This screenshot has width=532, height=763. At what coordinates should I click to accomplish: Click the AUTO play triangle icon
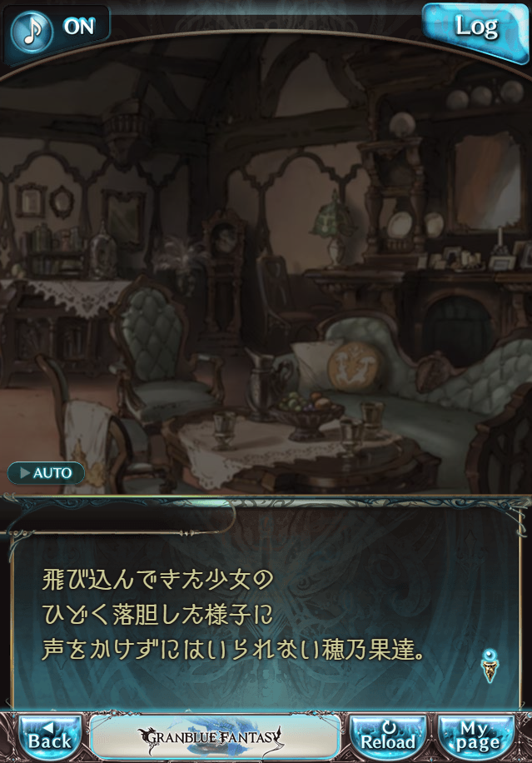(x=24, y=472)
